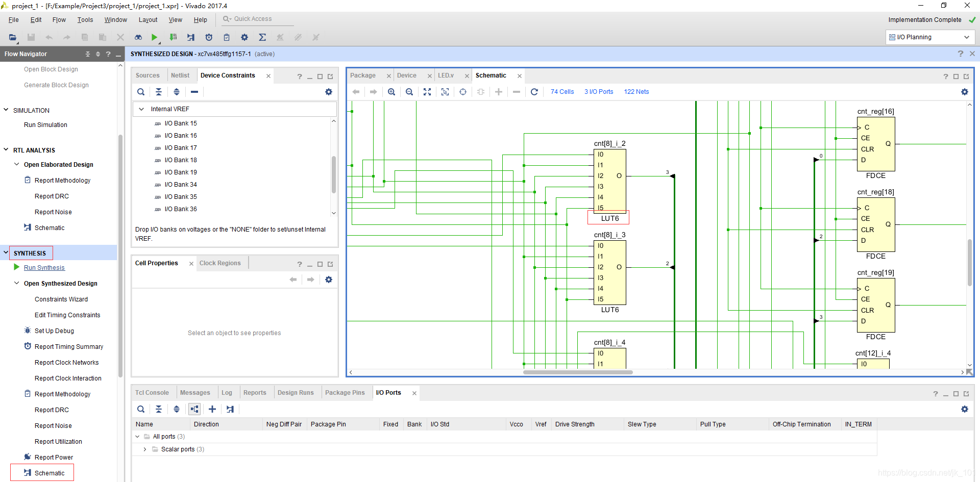Image resolution: width=980 pixels, height=482 pixels.
Task: Open search in the I/O Ports panel
Action: 141,409
